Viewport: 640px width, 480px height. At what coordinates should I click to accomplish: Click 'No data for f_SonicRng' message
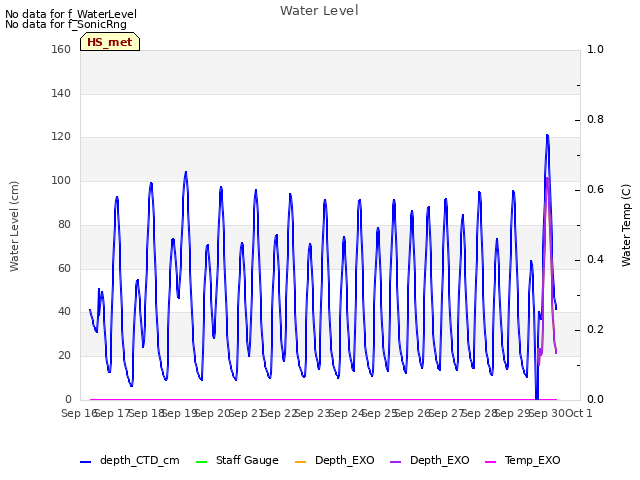pyautogui.click(x=66, y=24)
